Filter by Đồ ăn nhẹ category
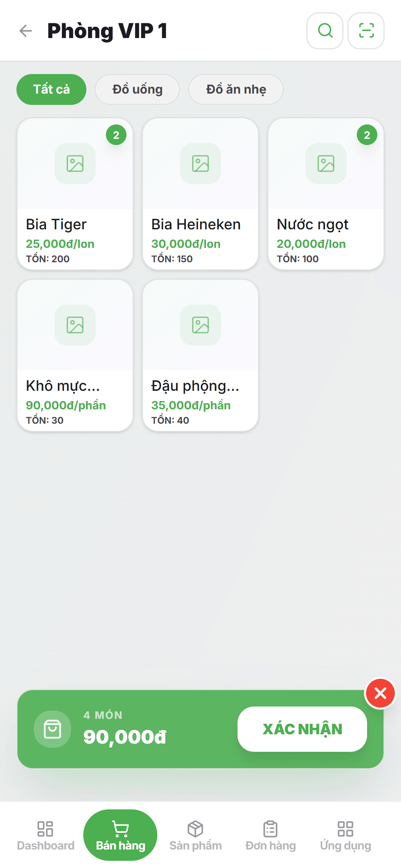This screenshot has height=868, width=401. point(236,89)
